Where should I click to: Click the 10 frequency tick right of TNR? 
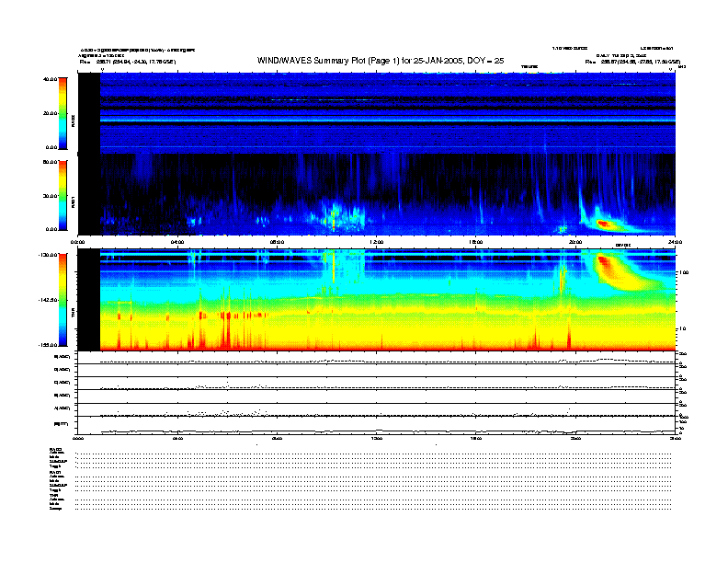pos(682,329)
